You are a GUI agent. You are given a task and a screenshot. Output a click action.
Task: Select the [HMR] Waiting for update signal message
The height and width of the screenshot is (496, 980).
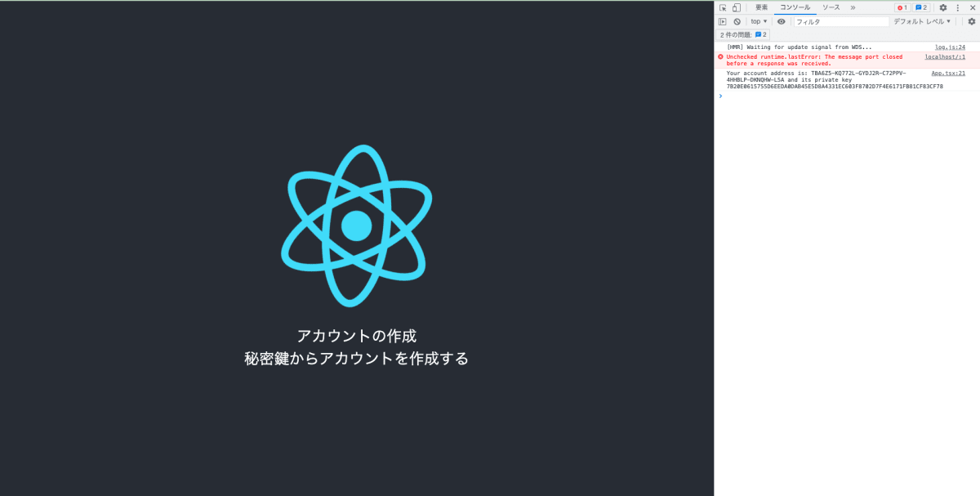point(799,47)
